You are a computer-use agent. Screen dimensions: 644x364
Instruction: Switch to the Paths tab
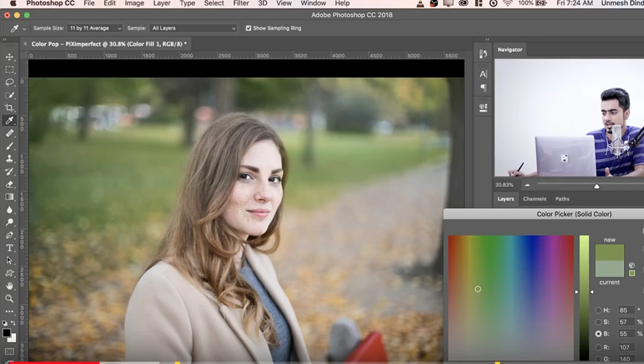(x=562, y=199)
